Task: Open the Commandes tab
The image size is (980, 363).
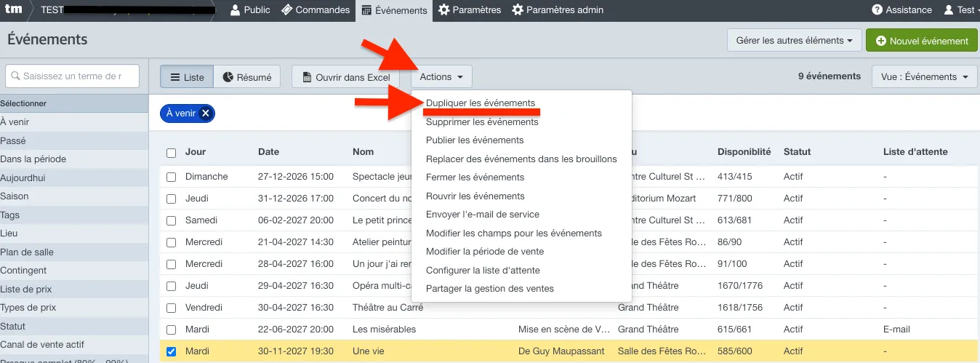Action: [316, 10]
